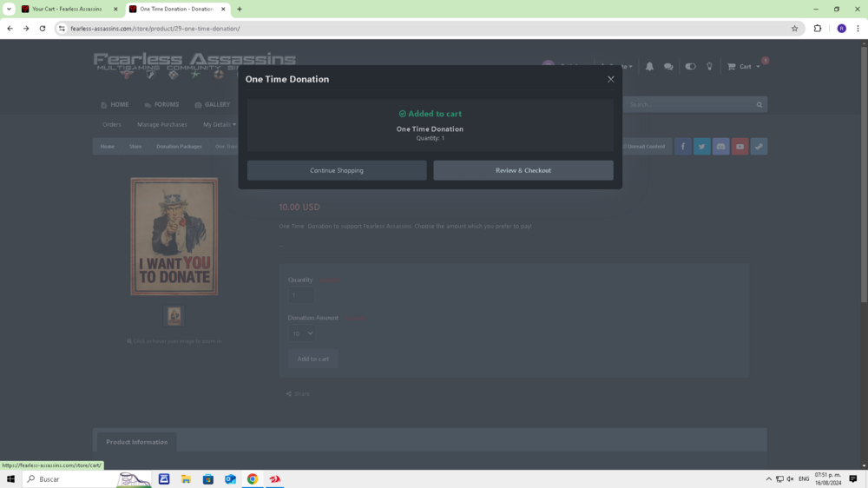Click Continue Shopping button
This screenshot has height=488, width=868.
337,170
